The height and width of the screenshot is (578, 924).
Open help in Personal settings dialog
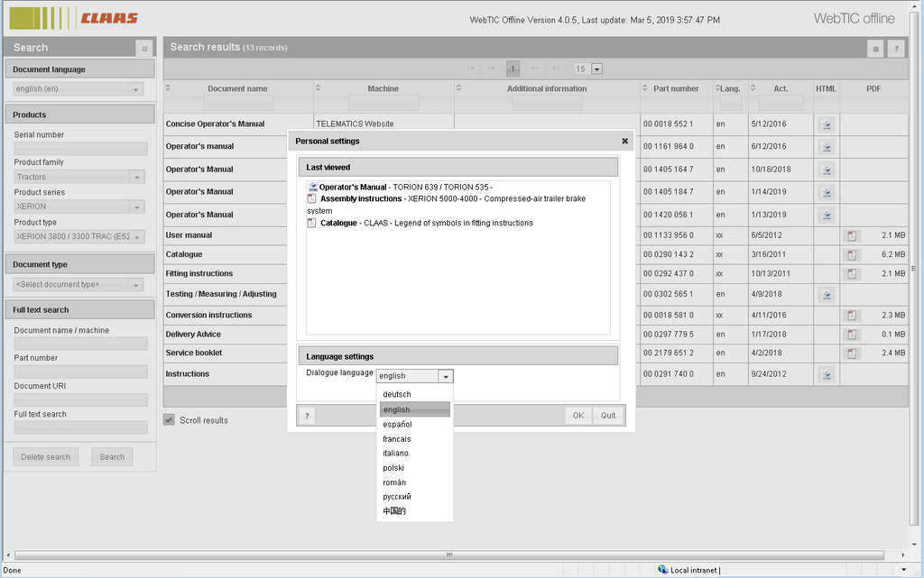(x=307, y=416)
